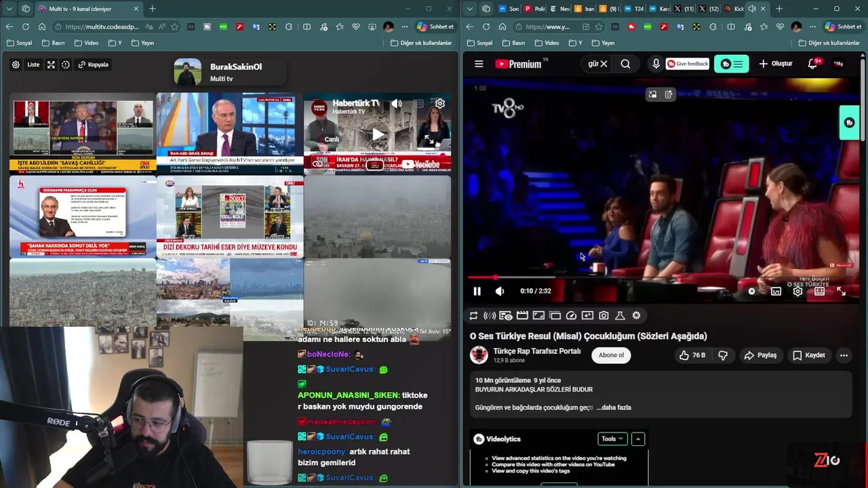The height and width of the screenshot is (488, 868).
Task: Click the Give feedback button
Action: click(x=688, y=64)
